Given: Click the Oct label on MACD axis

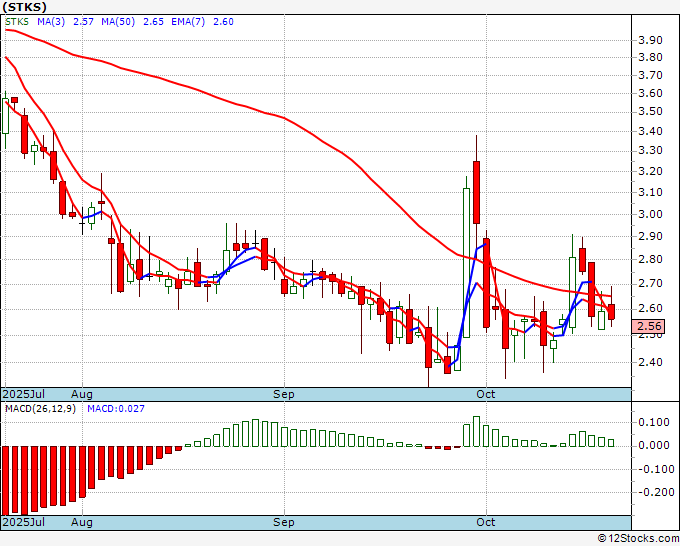Looking at the screenshot, I should [485, 522].
